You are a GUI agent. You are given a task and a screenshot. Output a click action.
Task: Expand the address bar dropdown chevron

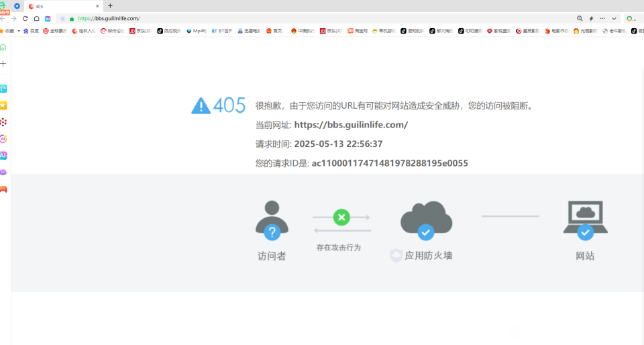614,19
